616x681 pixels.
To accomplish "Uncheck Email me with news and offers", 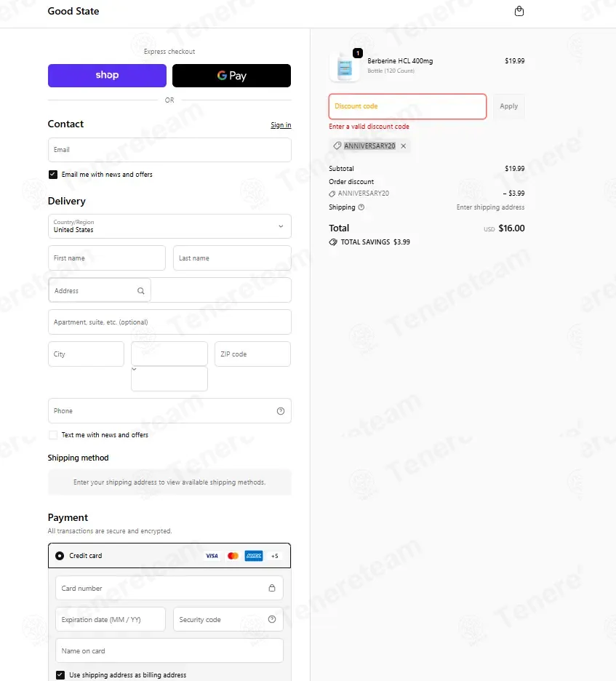I will click(x=53, y=175).
